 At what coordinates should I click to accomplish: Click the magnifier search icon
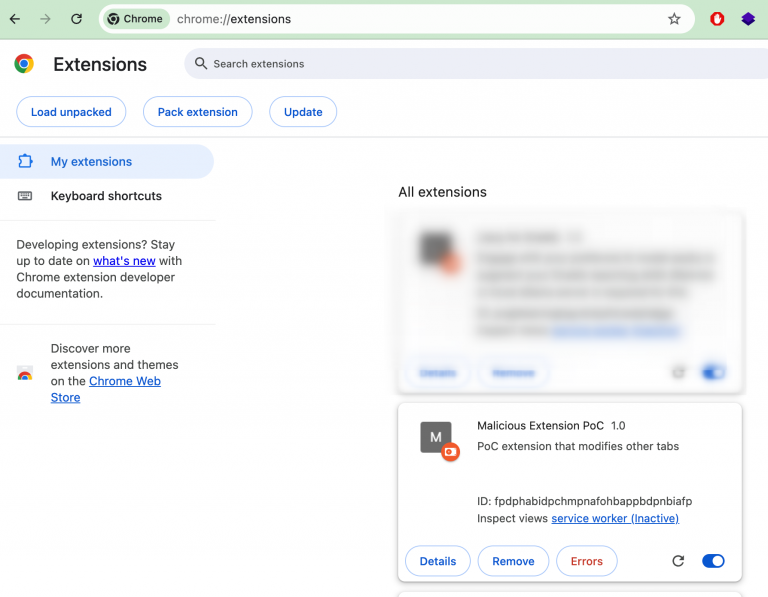click(x=201, y=63)
